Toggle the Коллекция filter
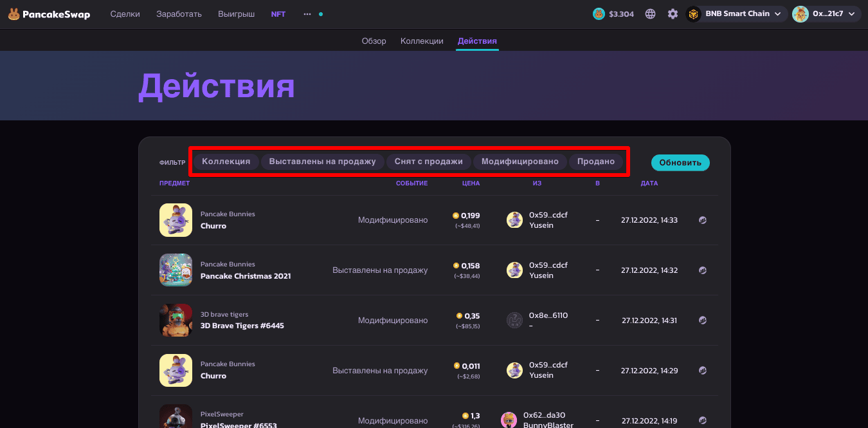 (x=226, y=162)
